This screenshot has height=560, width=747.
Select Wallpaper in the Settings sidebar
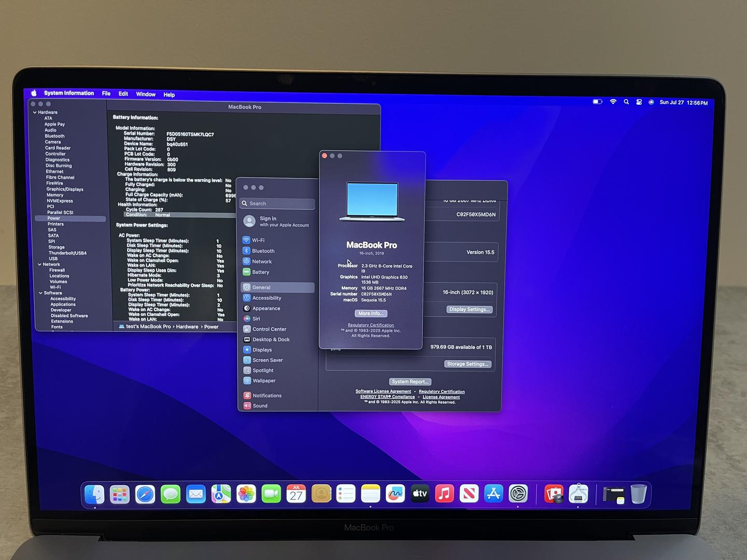[x=278, y=381]
